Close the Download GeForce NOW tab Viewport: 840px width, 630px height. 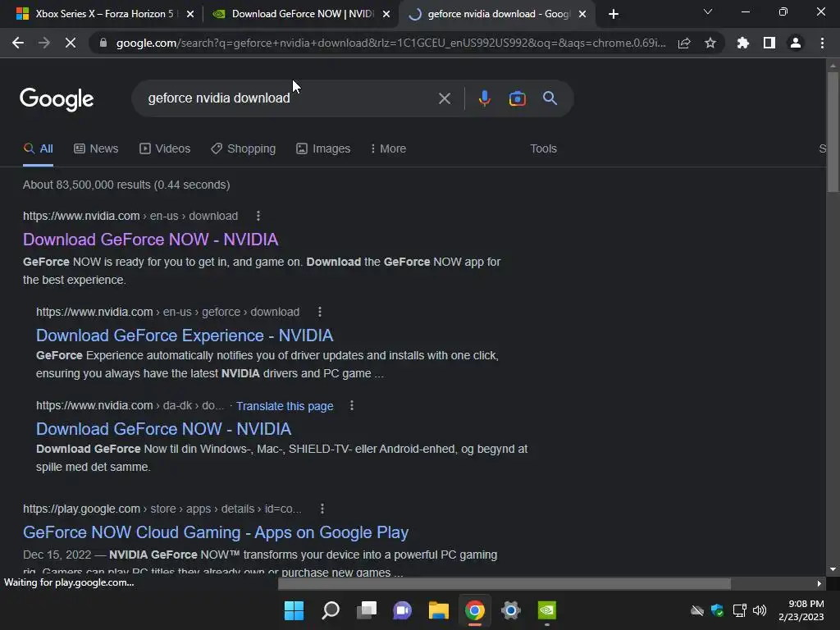click(x=386, y=15)
